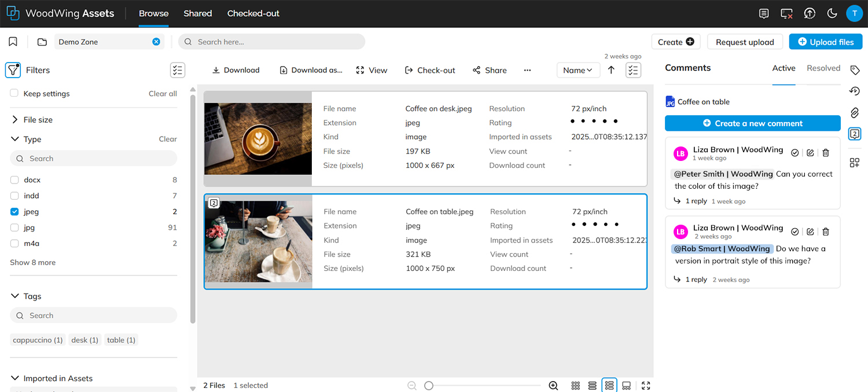Image resolution: width=868 pixels, height=392 pixels.
Task: Check the docx extension filter
Action: click(x=14, y=179)
